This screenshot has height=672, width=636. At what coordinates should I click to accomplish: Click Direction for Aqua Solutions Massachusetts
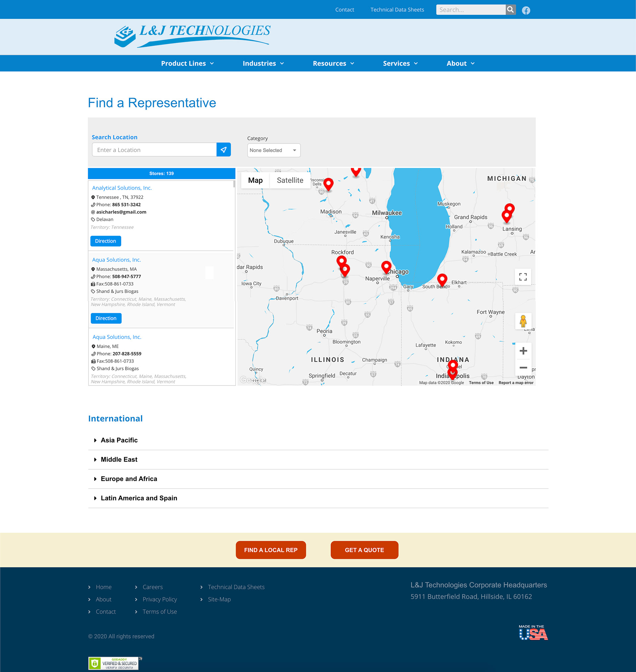tap(106, 318)
